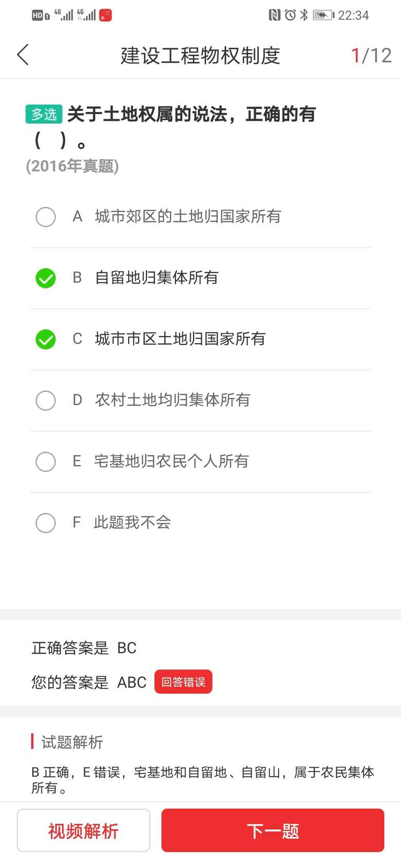This screenshot has height=868, width=401.
Task: Open 视频解析 video explanation
Action: [83, 830]
